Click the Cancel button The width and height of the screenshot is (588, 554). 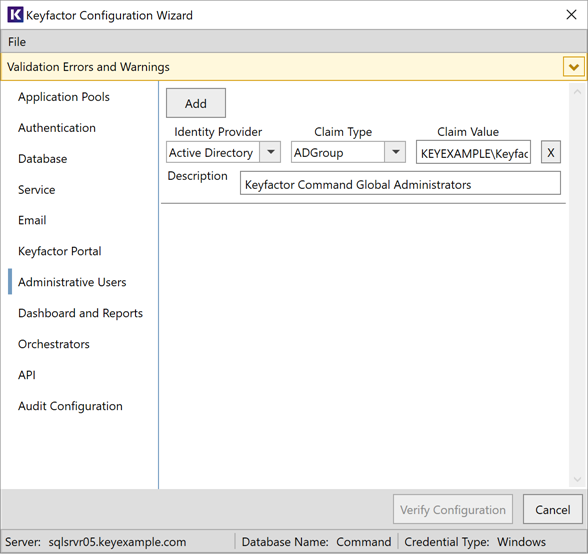(x=552, y=509)
